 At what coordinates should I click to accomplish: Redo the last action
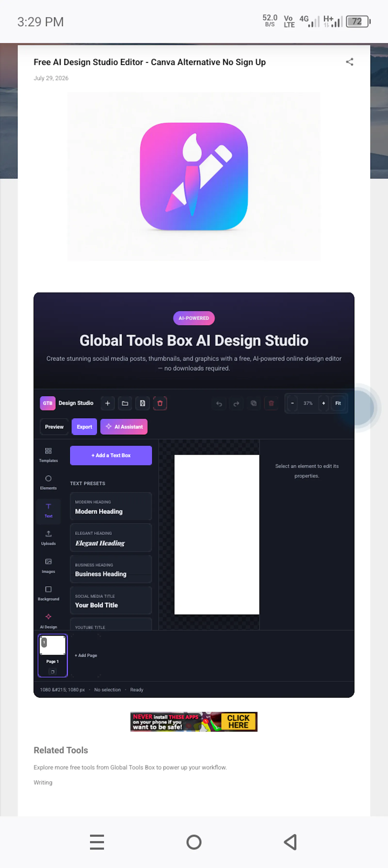pos(236,403)
